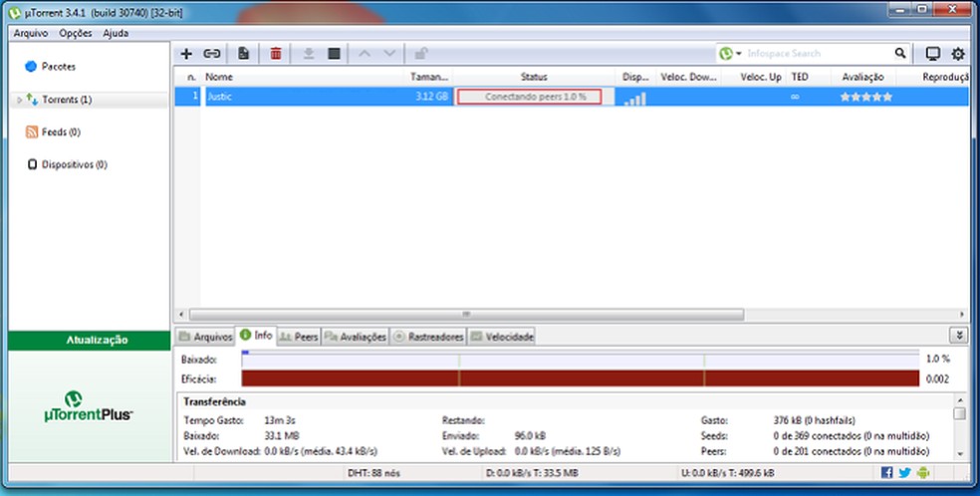This screenshot has height=496, width=980.
Task: Open search engine dropdown arrow
Action: click(x=739, y=54)
